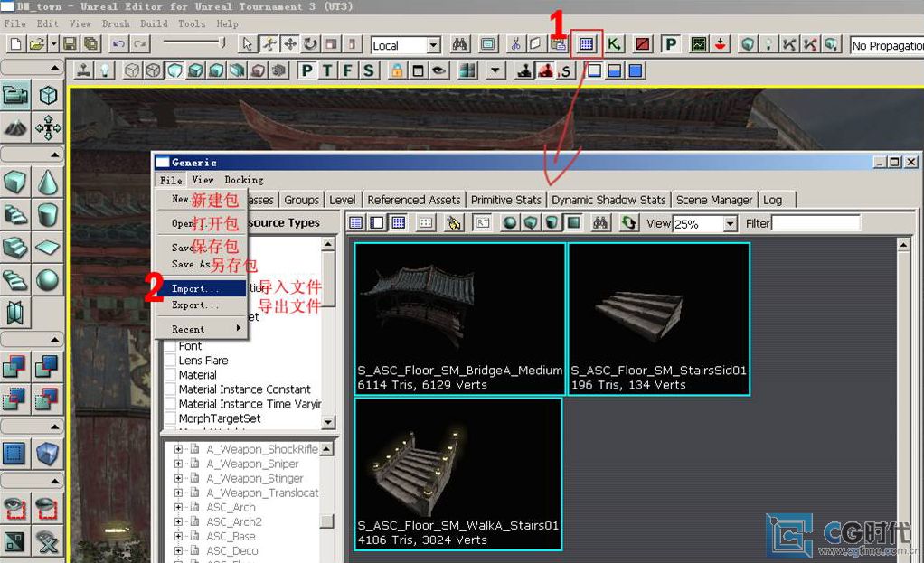Click in the Filter input field
The image size is (924, 563).
(816, 223)
